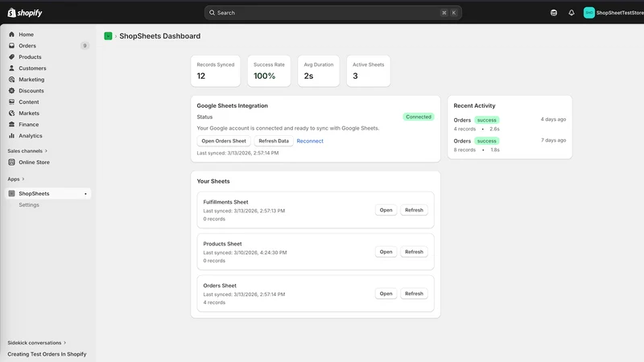Click the Avg Duration 2s card
The height and width of the screenshot is (362, 644).
tap(319, 71)
